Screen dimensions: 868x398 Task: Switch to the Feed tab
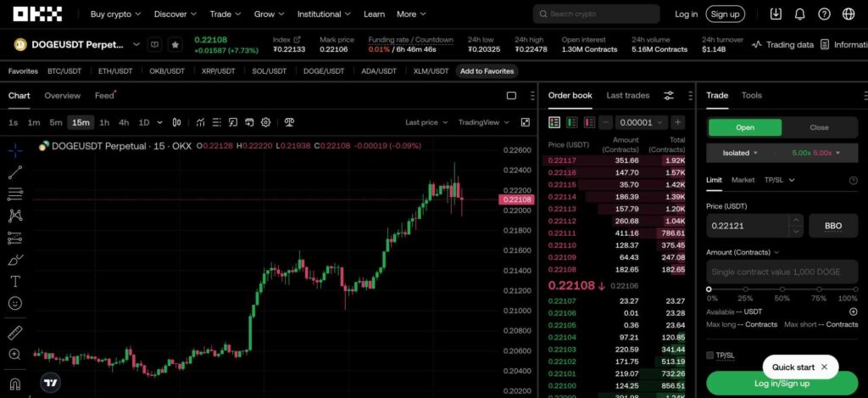coord(104,95)
